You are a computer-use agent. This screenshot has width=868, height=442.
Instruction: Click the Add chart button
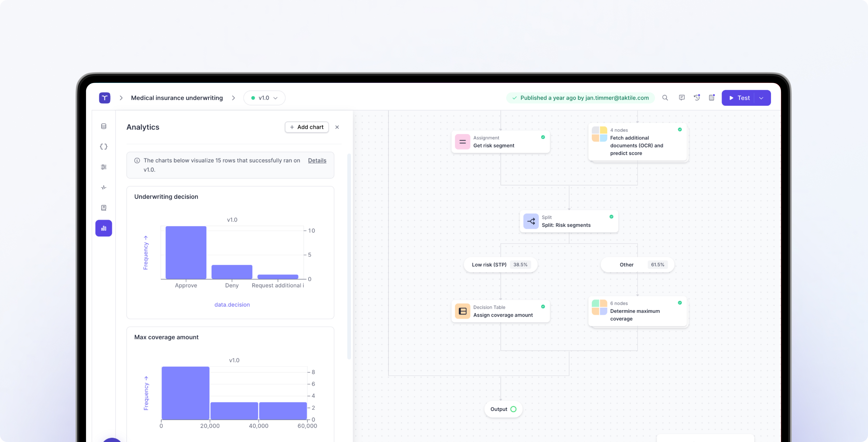pyautogui.click(x=307, y=127)
